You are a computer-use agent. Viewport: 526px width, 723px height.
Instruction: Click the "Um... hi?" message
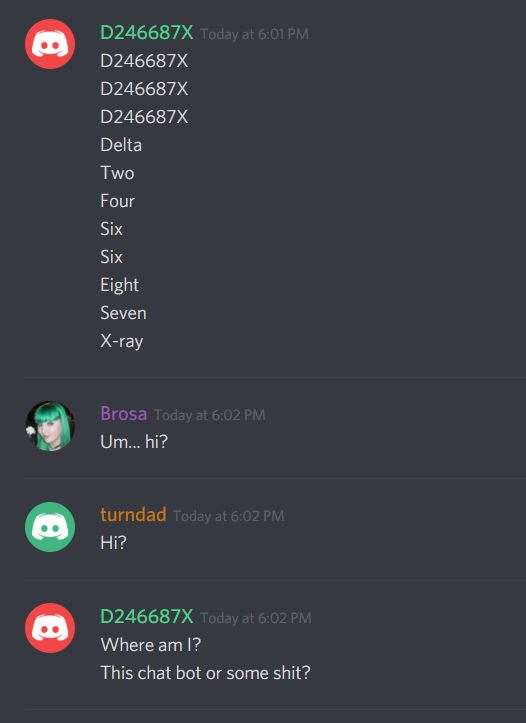tap(134, 442)
